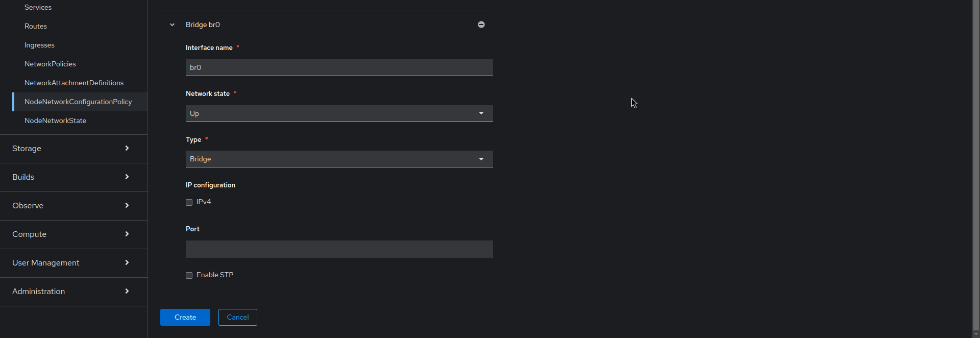Click the remove Bridge br0 minus icon
The width and height of the screenshot is (980, 338).
(481, 24)
